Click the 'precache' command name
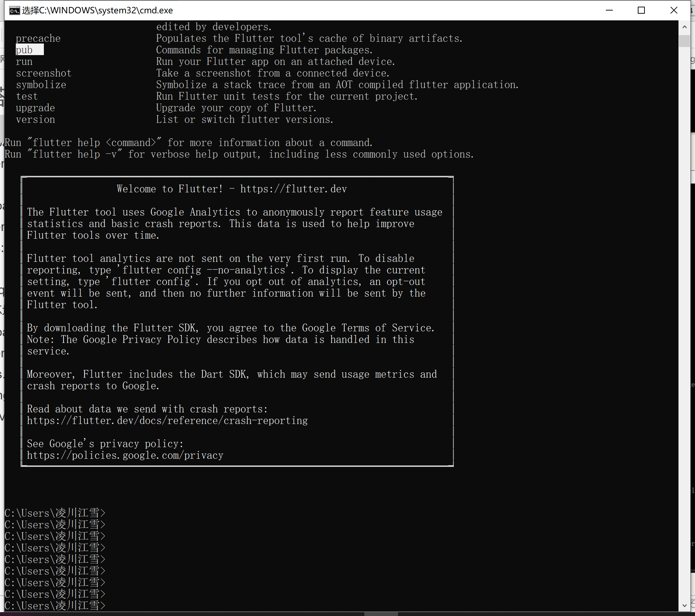Screen dimensions: 695x616 [38, 38]
